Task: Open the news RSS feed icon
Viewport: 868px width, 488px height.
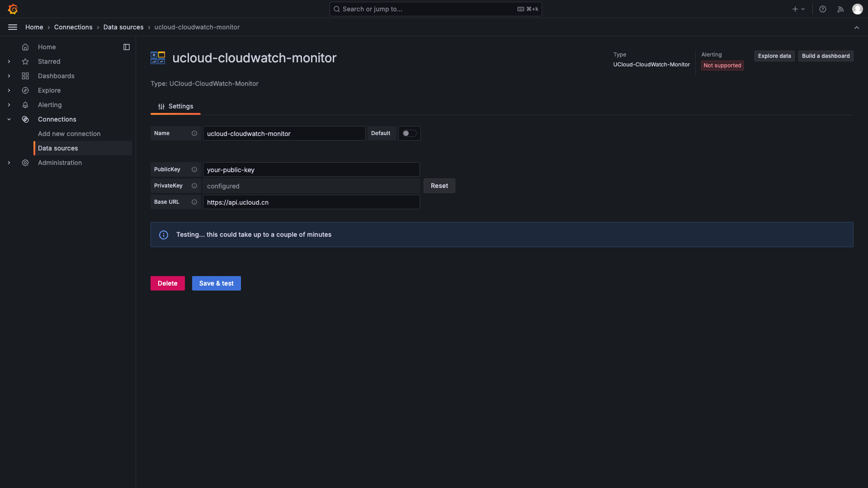Action: click(x=840, y=9)
